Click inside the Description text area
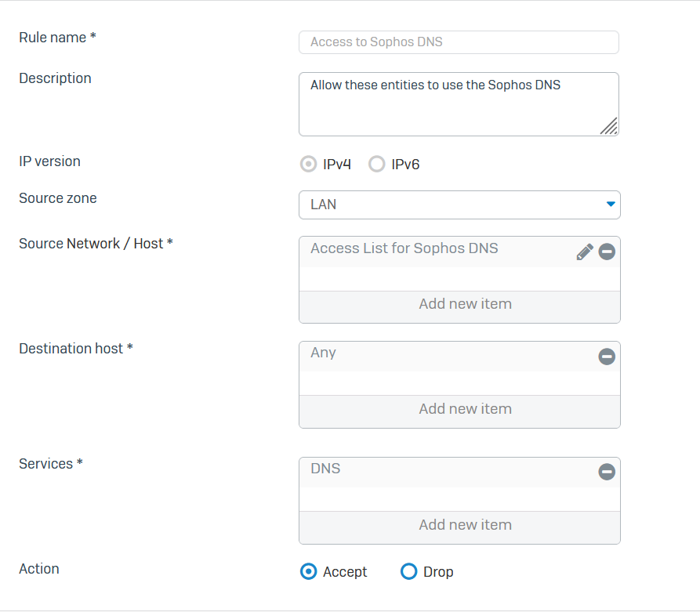The image size is (700, 612). [459, 104]
